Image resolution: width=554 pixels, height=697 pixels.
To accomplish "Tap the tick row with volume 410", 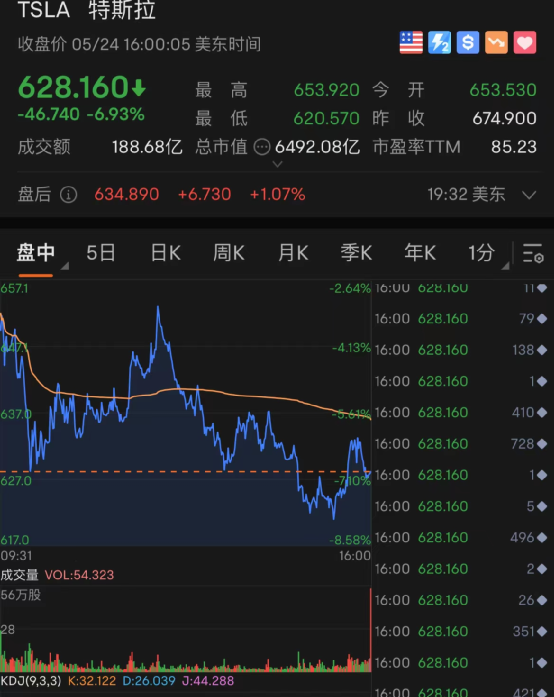I will 462,413.
